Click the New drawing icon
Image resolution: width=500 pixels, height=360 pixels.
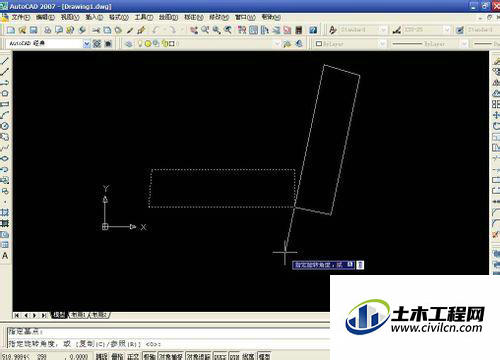[11, 30]
